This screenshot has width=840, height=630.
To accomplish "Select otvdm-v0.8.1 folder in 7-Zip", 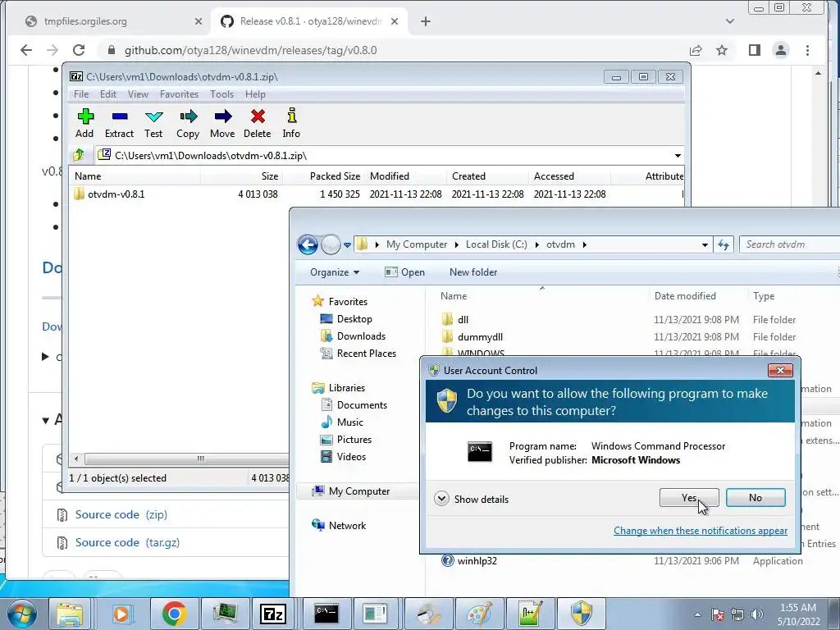I will 116,194.
